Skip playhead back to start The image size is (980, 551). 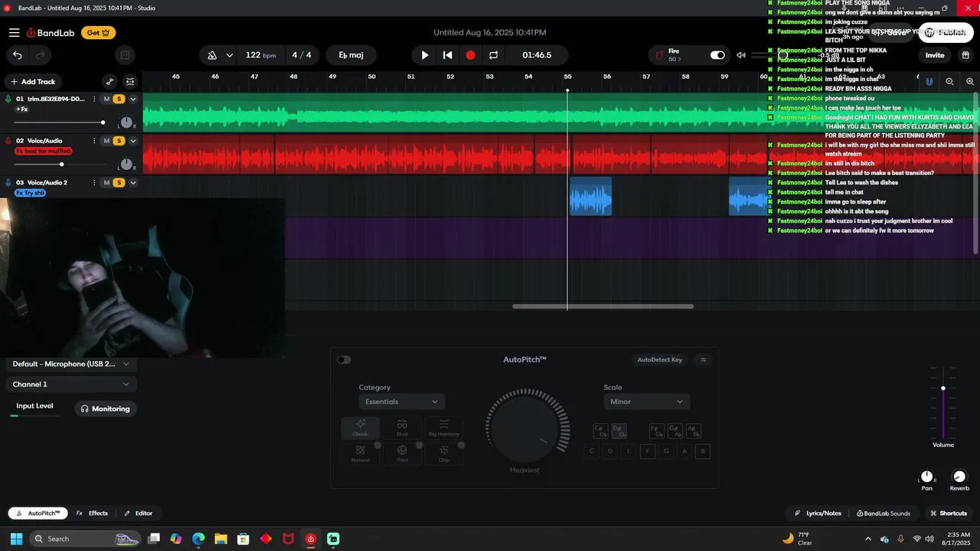[448, 55]
